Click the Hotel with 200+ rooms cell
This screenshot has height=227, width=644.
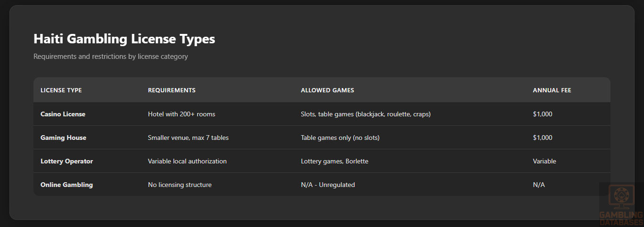click(x=182, y=114)
